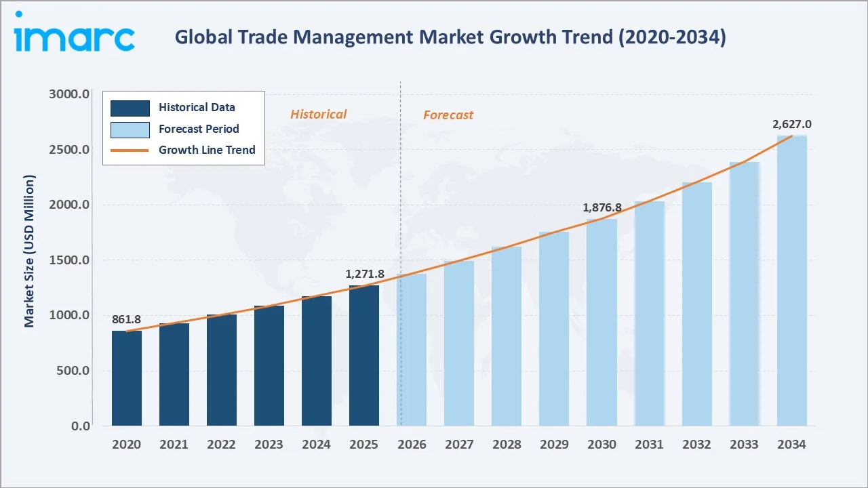868x488 pixels.
Task: Click the 861.8 data label
Action: coord(126,319)
